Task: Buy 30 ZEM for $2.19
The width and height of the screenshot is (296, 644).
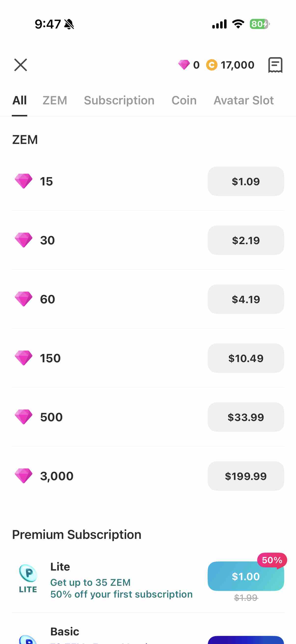Action: pos(246,240)
